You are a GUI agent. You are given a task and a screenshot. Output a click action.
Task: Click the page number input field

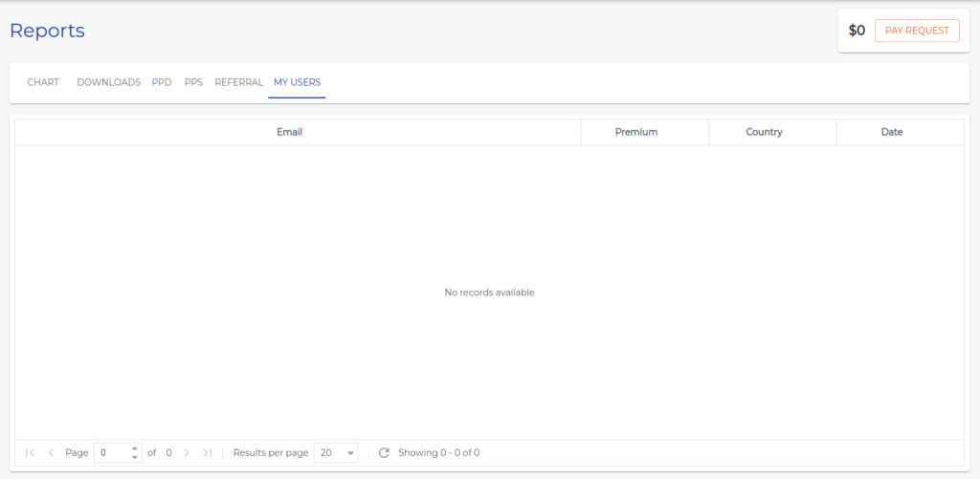pos(111,452)
